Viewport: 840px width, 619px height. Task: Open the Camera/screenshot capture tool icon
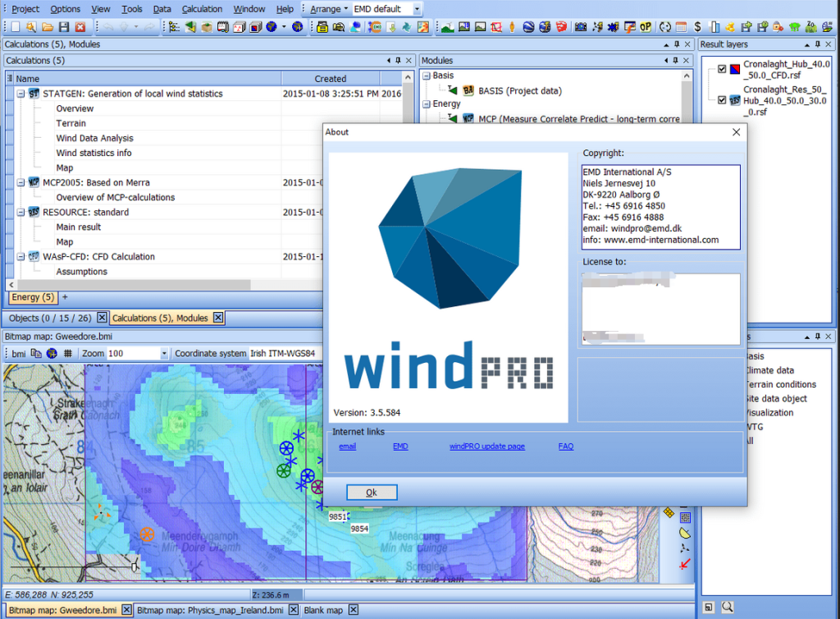pyautogui.click(x=581, y=26)
